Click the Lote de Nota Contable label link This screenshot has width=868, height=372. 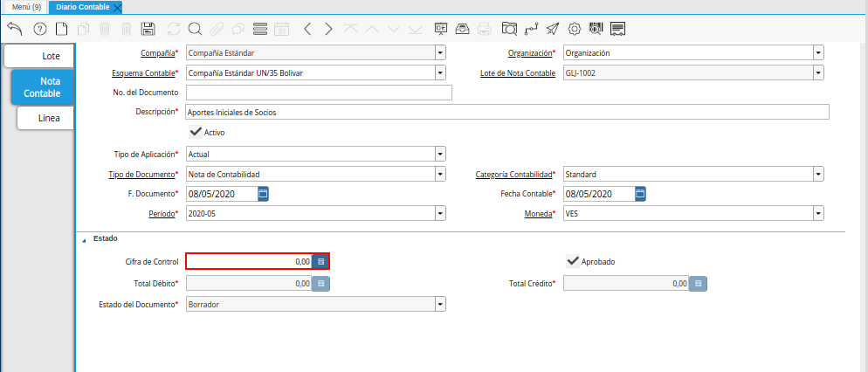pos(518,72)
